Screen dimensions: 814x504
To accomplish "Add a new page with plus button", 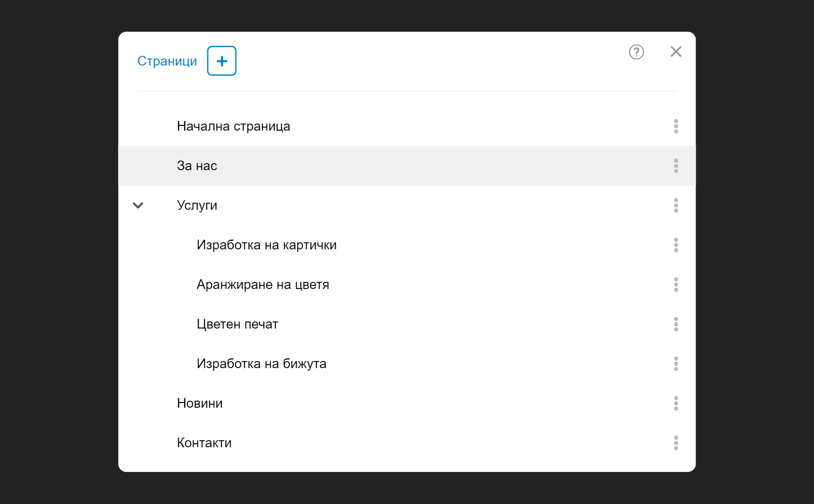I will point(222,61).
